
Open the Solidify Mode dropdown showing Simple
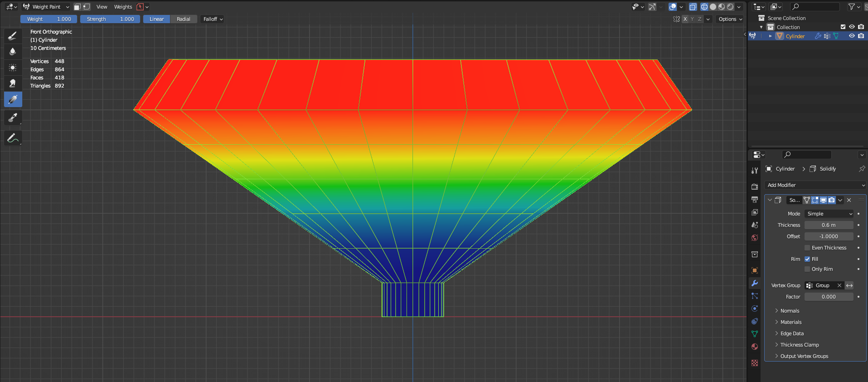[x=829, y=214]
